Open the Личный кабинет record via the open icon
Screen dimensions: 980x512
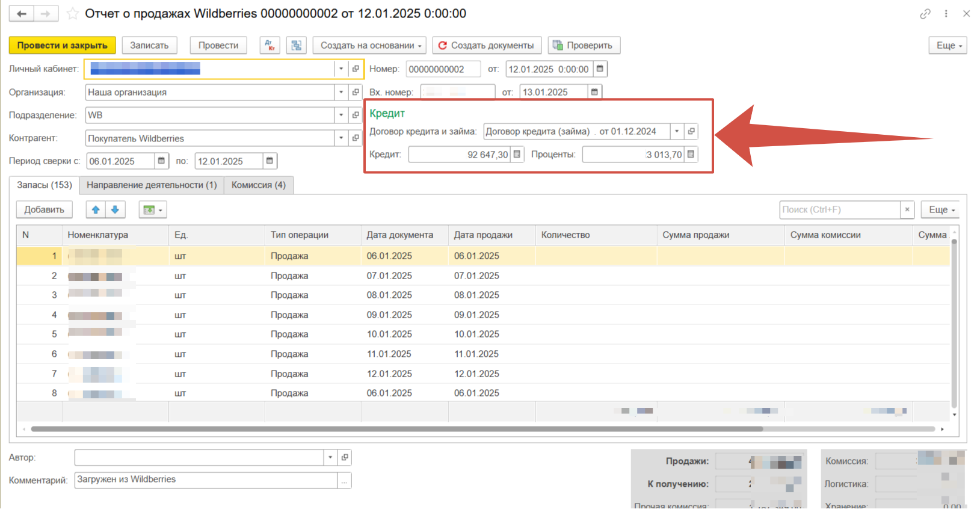[356, 69]
